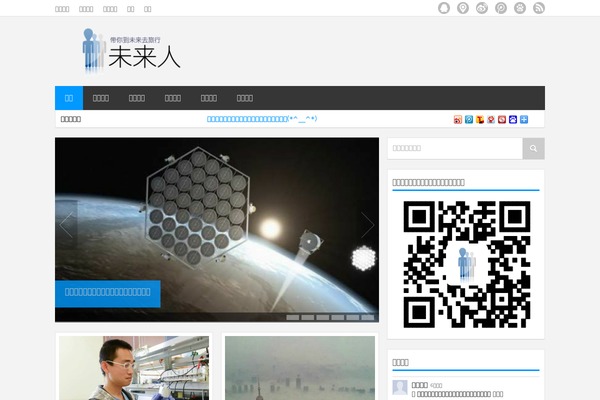Screen dimensions: 600x400
Task: Show previous slide with left arrow
Action: click(x=67, y=225)
